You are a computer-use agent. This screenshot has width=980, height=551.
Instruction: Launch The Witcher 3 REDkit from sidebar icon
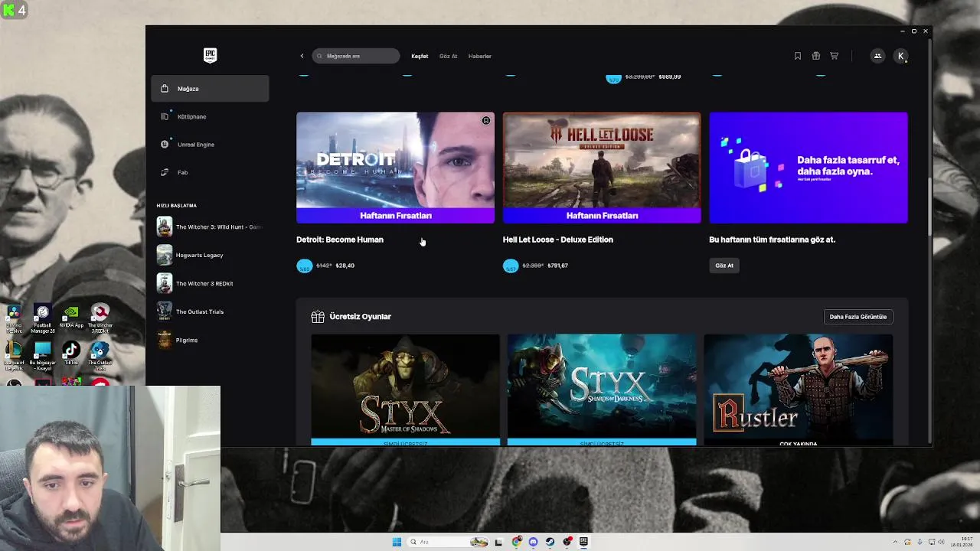[165, 283]
